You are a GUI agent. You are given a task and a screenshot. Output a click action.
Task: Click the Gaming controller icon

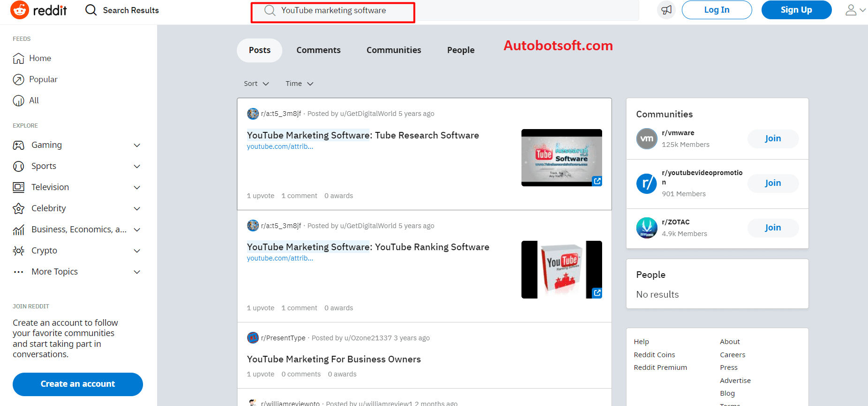18,145
